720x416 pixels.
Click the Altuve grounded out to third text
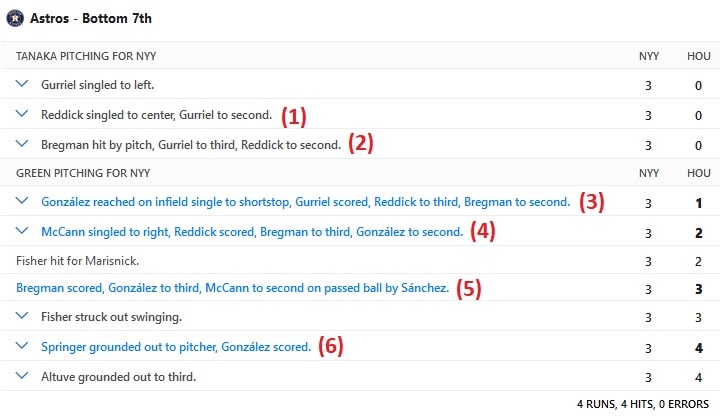coord(118,377)
